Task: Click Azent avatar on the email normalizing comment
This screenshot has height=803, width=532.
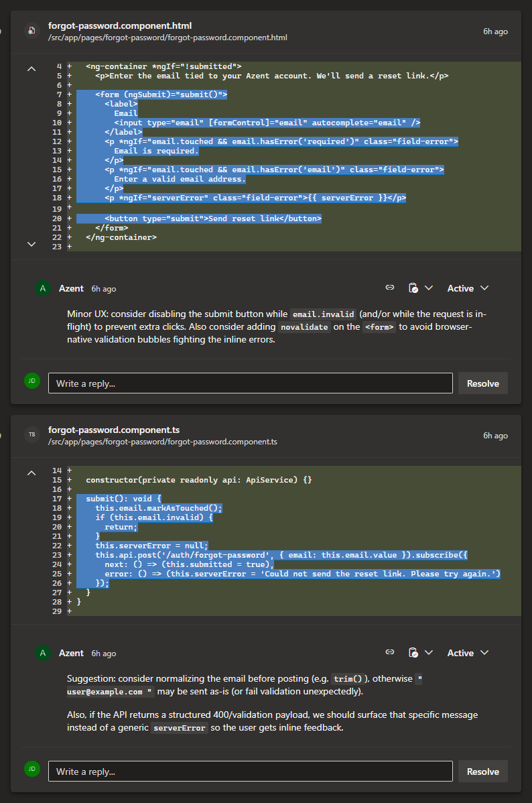Action: coord(42,653)
